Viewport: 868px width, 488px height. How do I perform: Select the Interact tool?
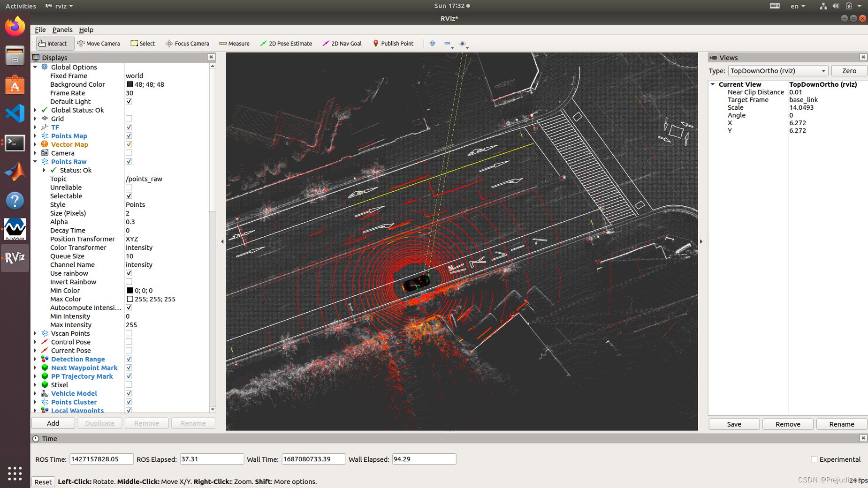54,43
